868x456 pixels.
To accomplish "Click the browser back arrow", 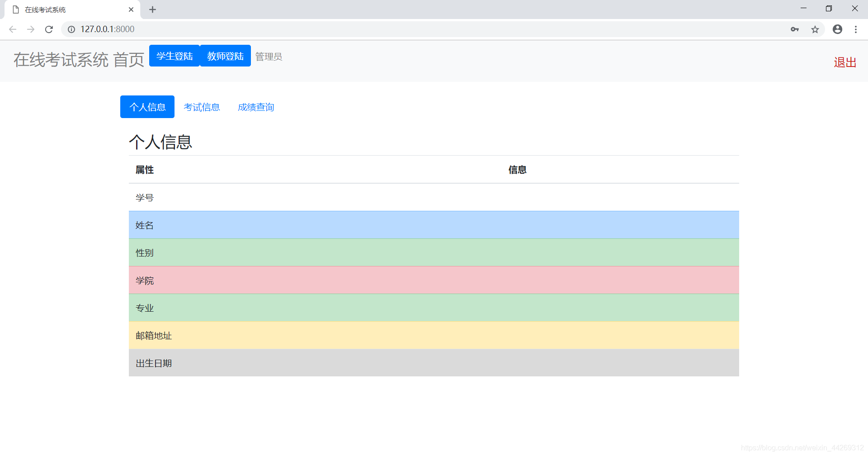I will (13, 29).
